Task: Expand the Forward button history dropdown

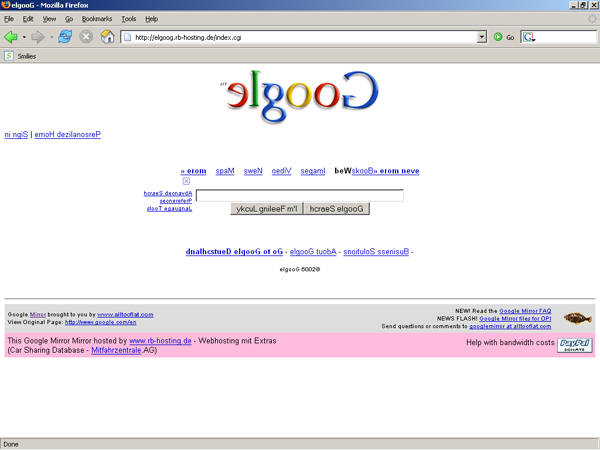Action: tap(51, 37)
